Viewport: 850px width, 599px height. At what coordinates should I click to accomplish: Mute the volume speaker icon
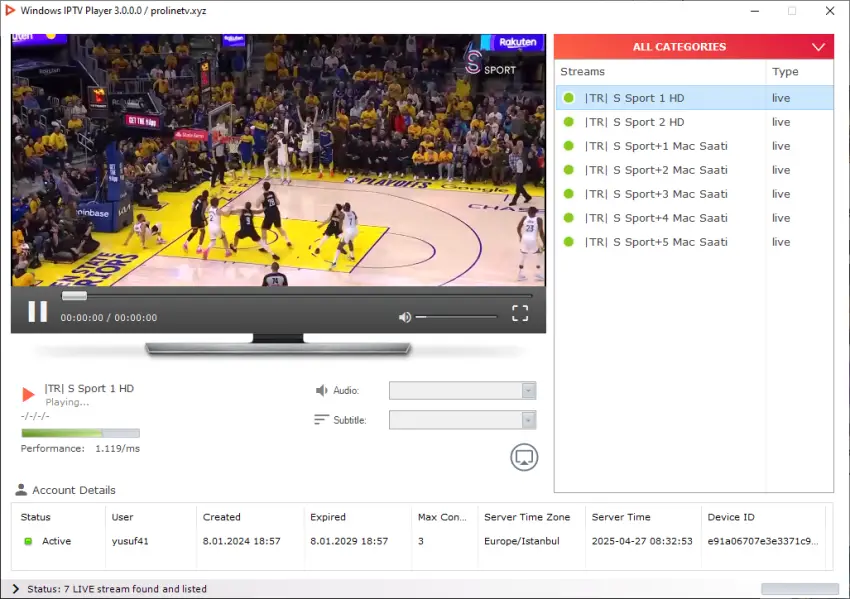click(404, 317)
